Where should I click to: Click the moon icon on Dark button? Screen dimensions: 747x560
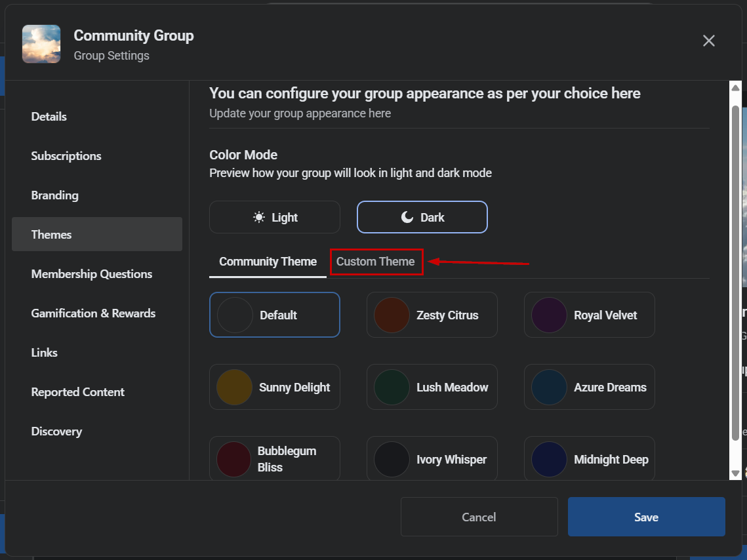click(x=407, y=217)
